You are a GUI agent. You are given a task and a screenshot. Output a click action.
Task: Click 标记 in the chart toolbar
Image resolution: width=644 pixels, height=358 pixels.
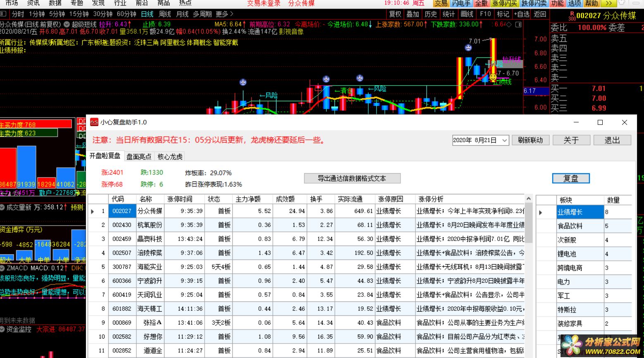pos(503,14)
